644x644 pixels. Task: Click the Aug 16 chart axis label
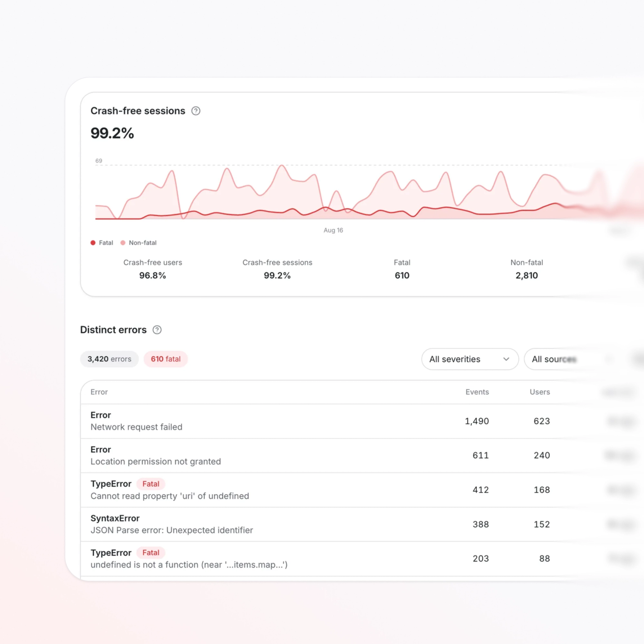coord(333,230)
